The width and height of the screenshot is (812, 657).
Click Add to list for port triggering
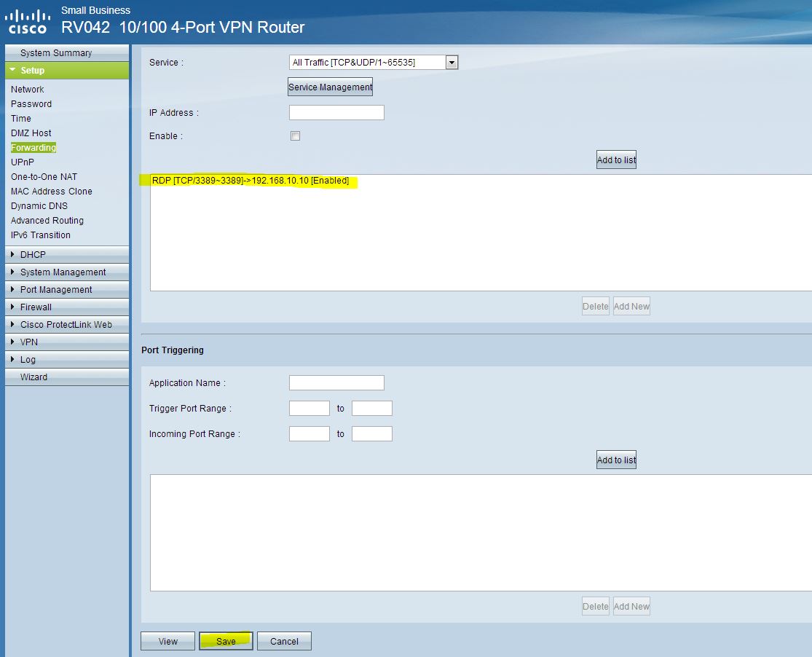point(616,460)
